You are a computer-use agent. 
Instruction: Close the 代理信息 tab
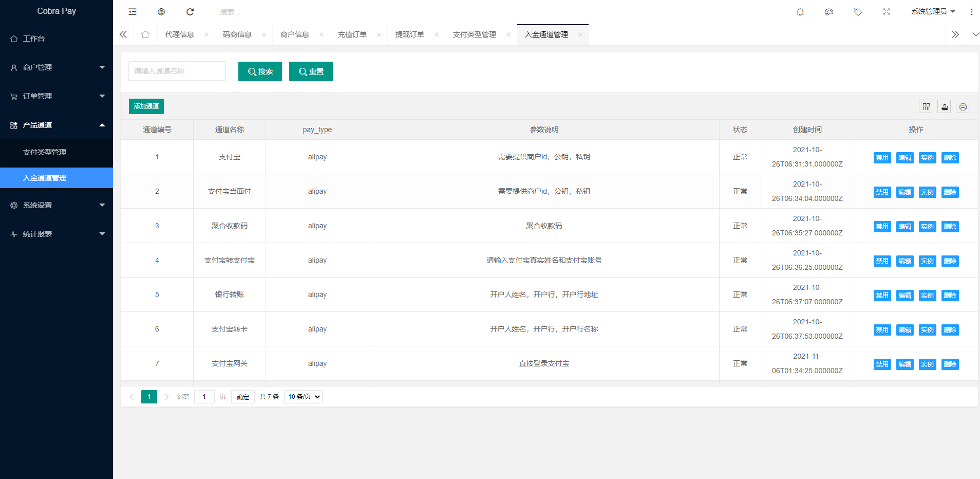pos(206,34)
